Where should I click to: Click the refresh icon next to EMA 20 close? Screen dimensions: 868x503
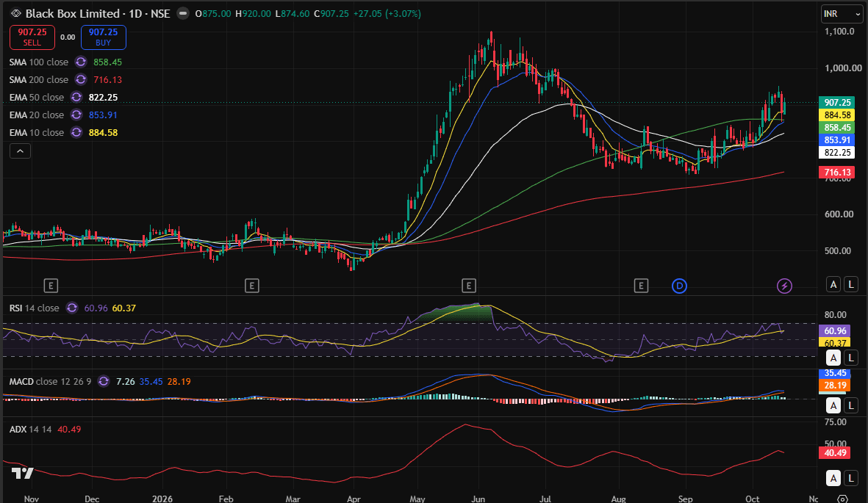point(76,115)
